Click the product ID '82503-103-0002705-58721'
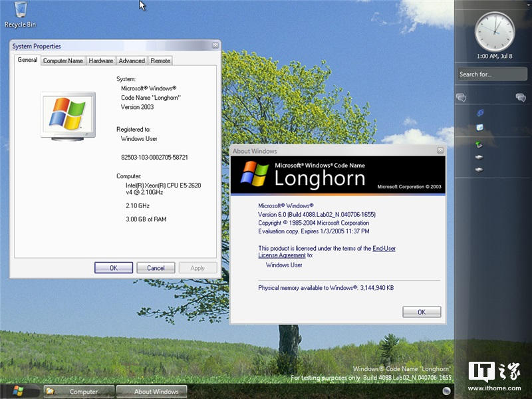The width and height of the screenshot is (532, 399). click(154, 158)
